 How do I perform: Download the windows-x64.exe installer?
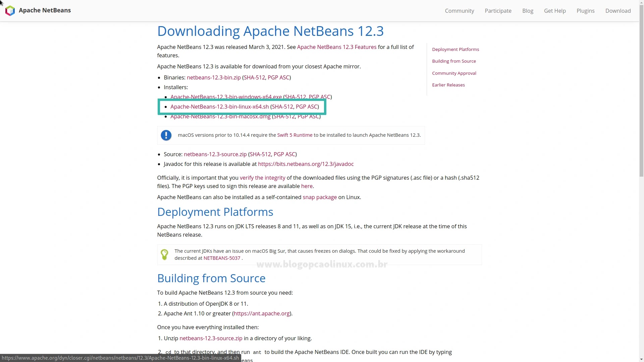[x=226, y=97]
